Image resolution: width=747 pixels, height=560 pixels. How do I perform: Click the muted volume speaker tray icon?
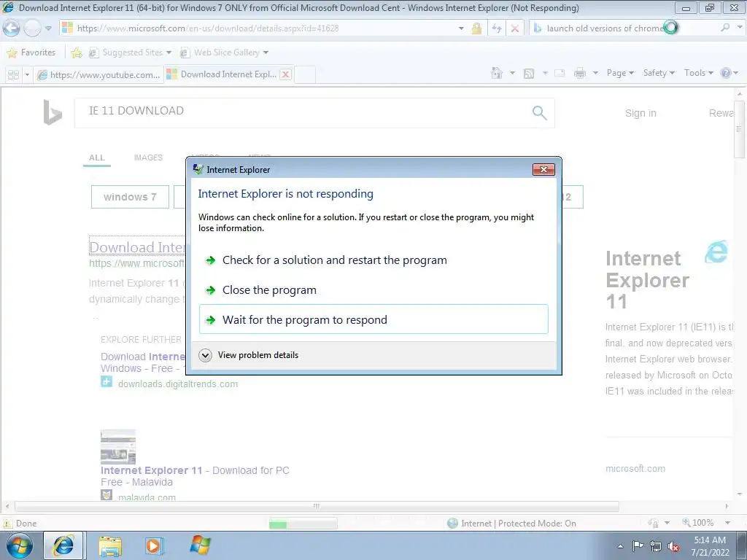(x=673, y=547)
